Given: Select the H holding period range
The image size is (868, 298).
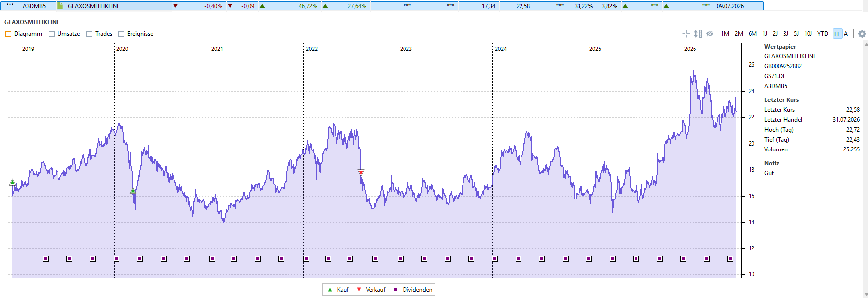Looking at the screenshot, I should pos(837,34).
